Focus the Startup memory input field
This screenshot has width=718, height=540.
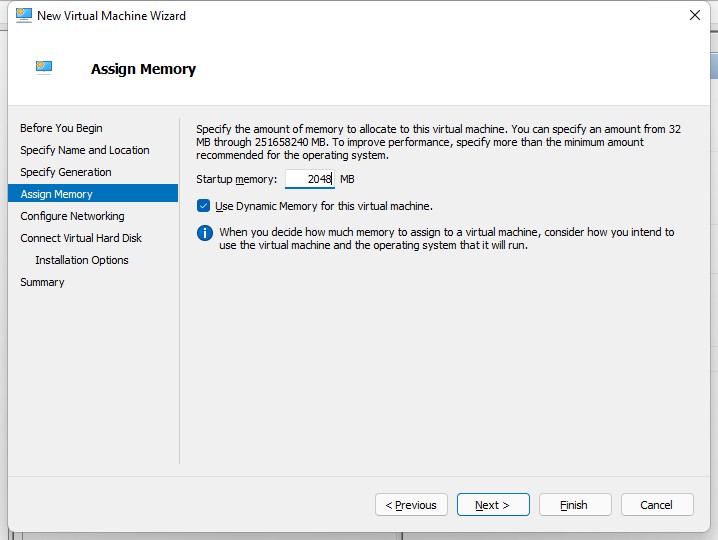310,179
